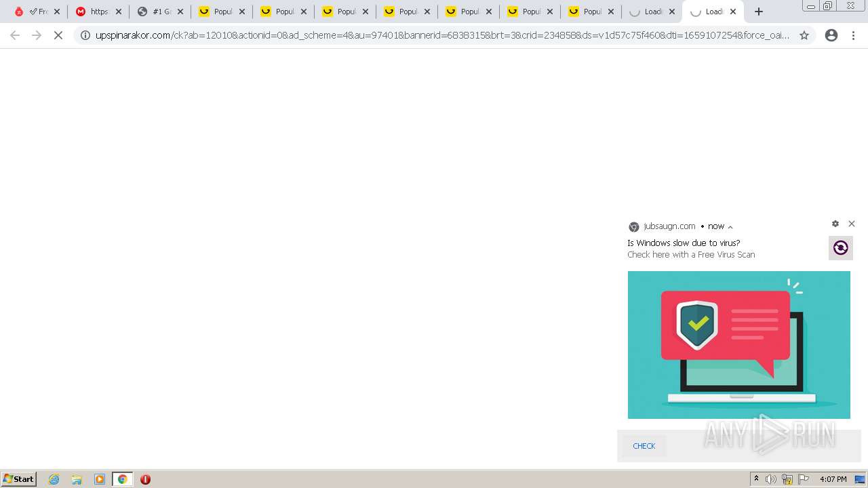
Task: Close the currently active Loading tab
Action: [x=733, y=12]
